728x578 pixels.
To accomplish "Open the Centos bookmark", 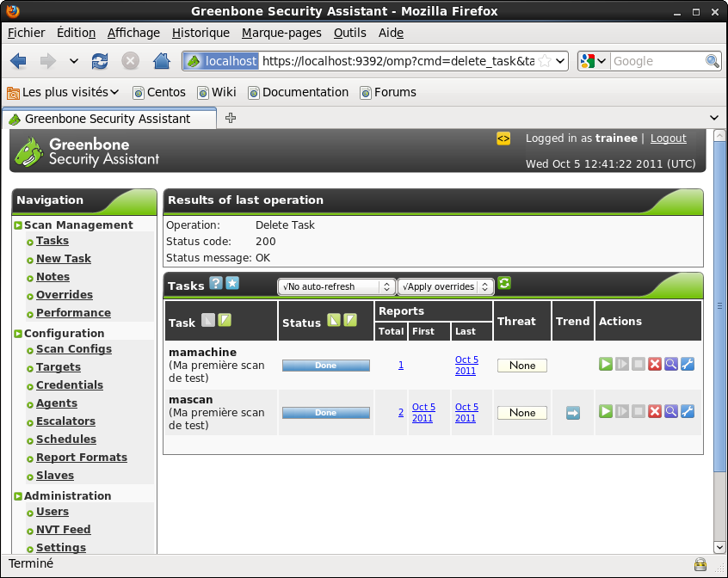I will point(159,92).
